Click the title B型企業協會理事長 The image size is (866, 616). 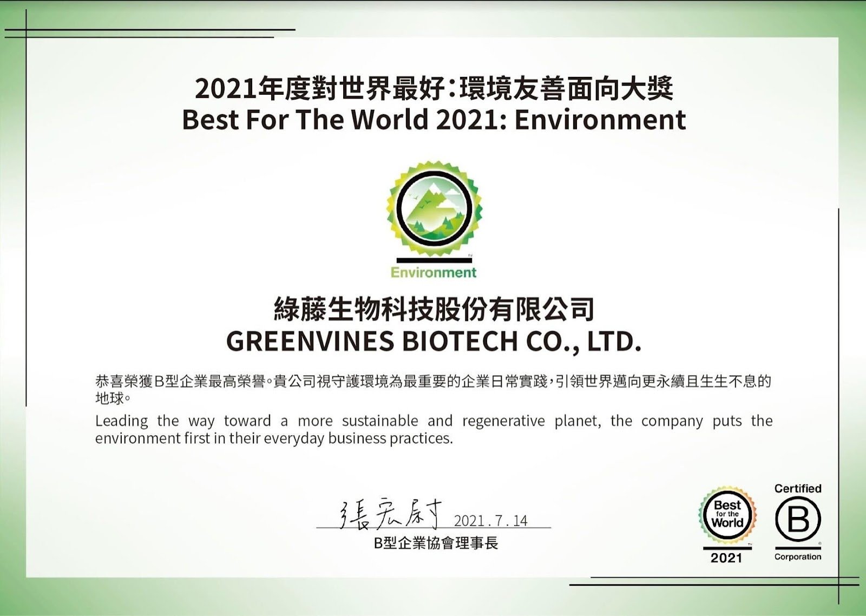[x=436, y=543]
